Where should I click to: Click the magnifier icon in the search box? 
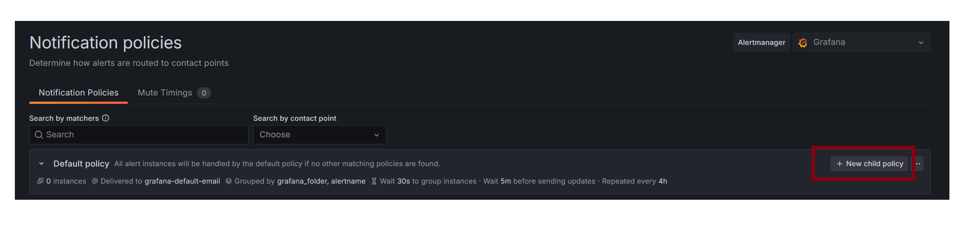pyautogui.click(x=39, y=135)
